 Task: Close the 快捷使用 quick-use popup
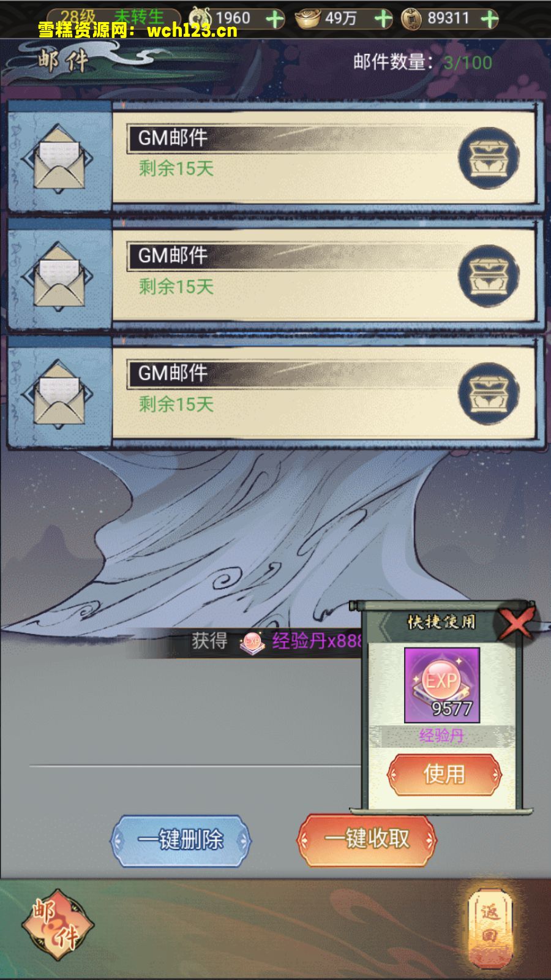click(x=517, y=622)
